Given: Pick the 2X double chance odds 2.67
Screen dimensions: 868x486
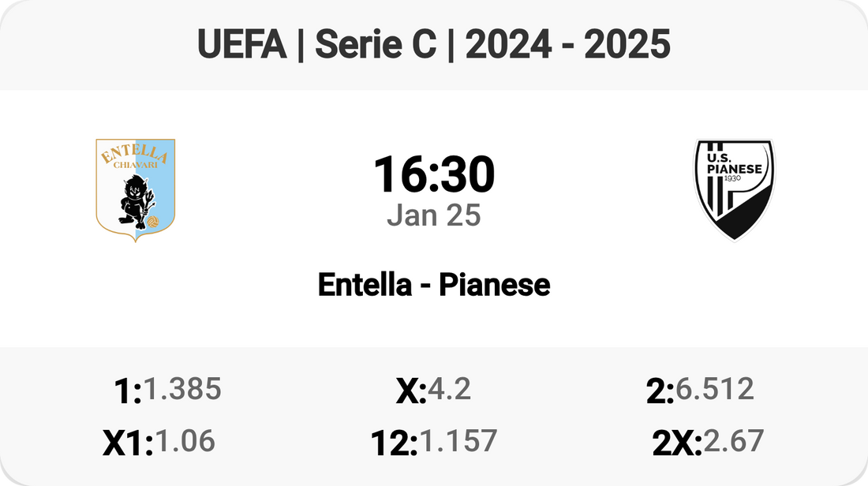Looking at the screenshot, I should click(x=733, y=441).
